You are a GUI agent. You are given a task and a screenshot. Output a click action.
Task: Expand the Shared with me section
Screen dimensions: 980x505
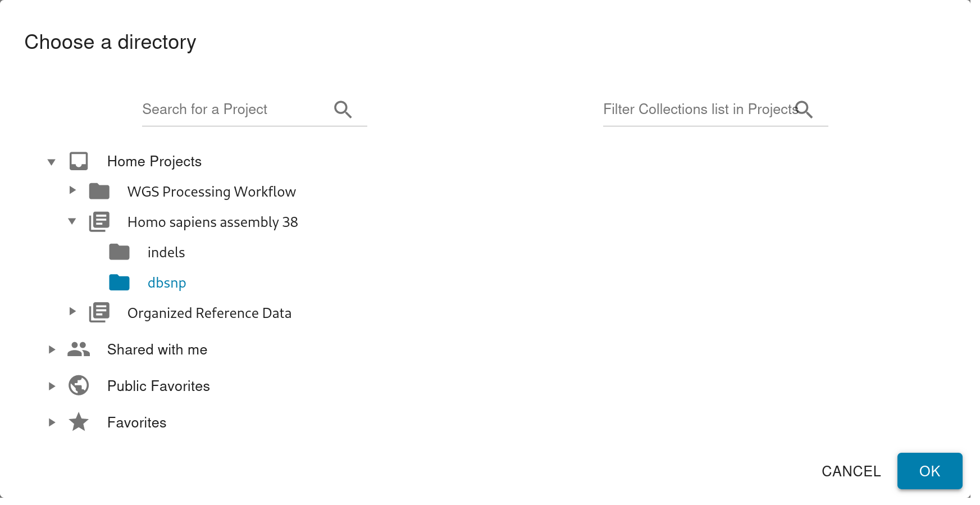point(52,349)
